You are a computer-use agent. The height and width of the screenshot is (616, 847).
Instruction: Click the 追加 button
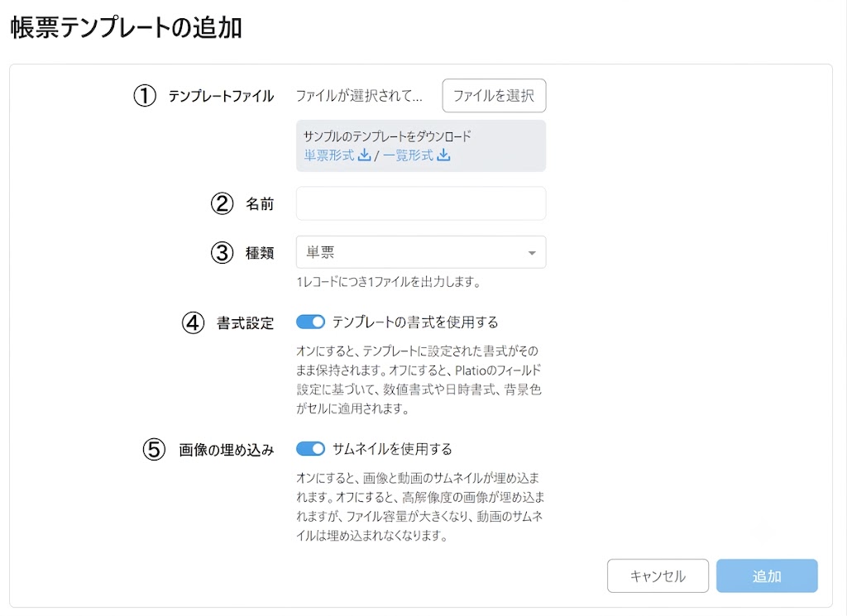point(767,576)
